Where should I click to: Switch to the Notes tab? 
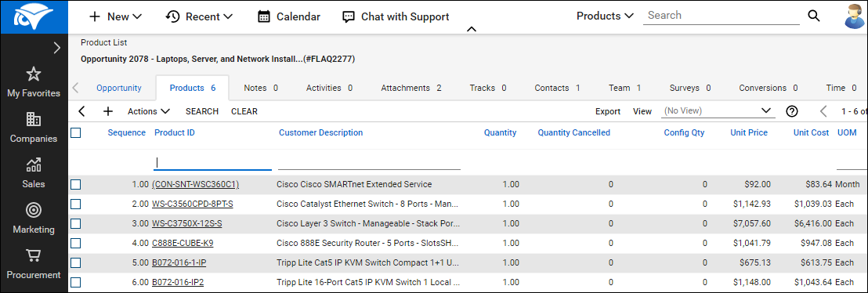pyautogui.click(x=261, y=88)
